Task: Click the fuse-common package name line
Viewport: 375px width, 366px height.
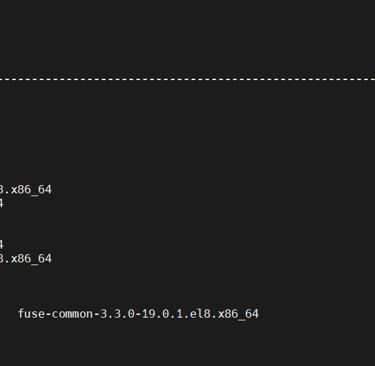Action: [x=138, y=314]
